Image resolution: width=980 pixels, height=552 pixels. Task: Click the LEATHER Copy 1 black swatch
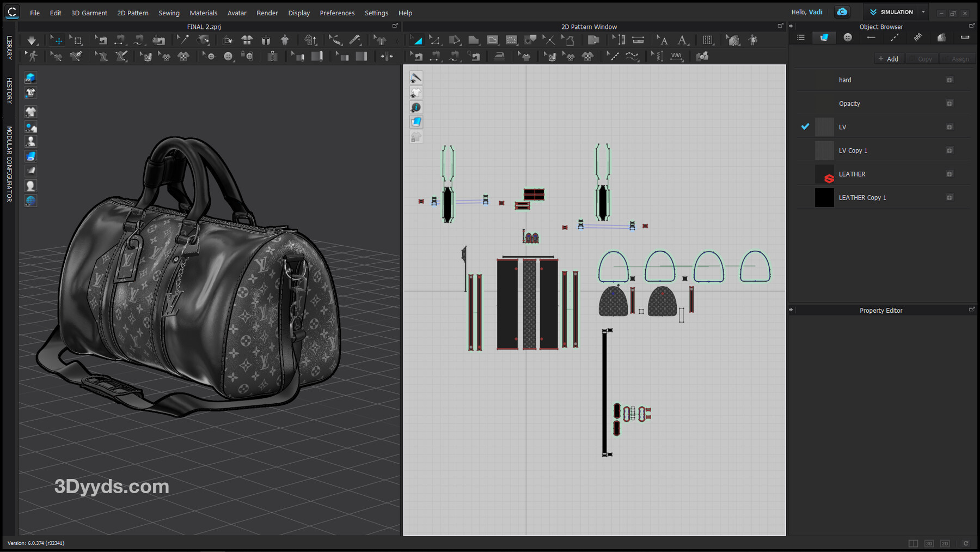[x=824, y=197]
